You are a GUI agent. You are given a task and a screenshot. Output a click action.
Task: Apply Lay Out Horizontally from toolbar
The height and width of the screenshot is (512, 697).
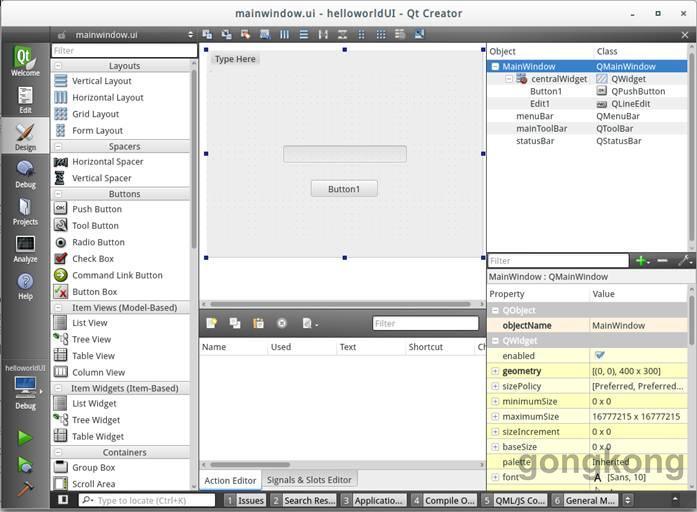point(284,34)
